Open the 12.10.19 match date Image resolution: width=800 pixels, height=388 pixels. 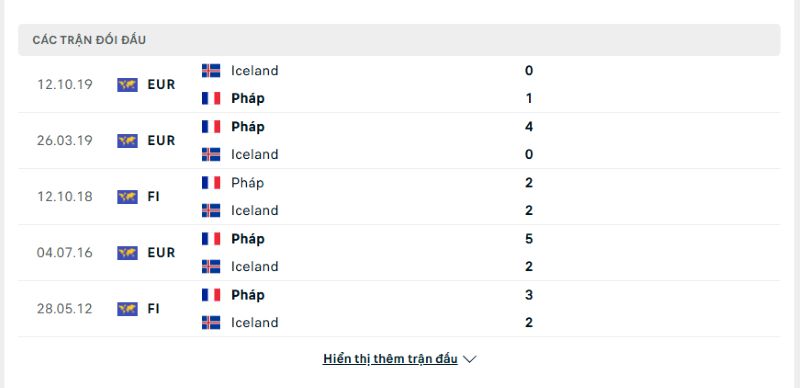pos(64,85)
